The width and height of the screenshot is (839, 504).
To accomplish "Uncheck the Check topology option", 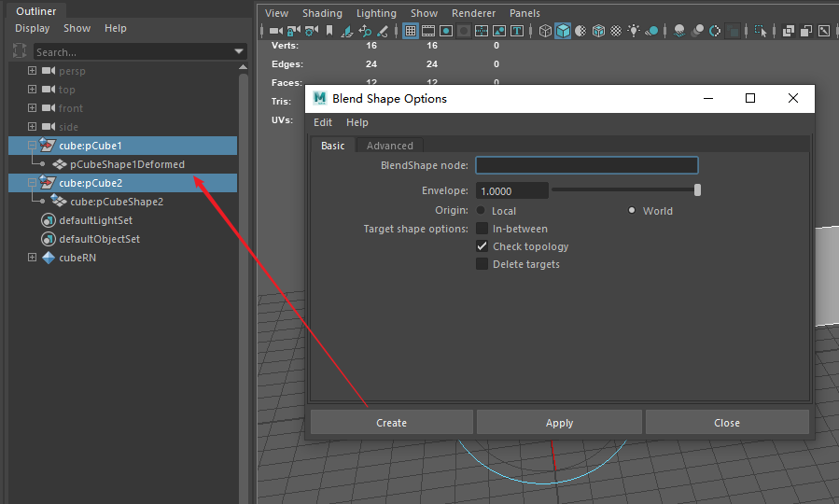I will pyautogui.click(x=482, y=246).
